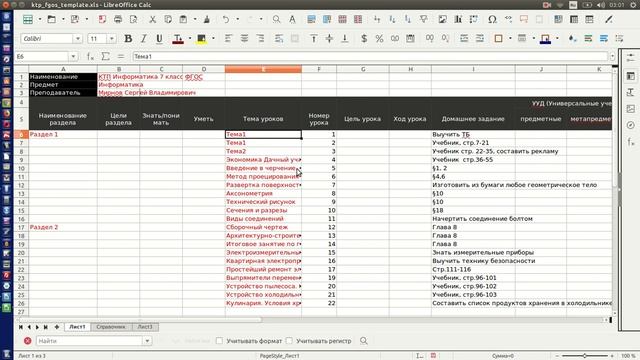
Task: Switch to the Лист3 sheet tab
Action: (144, 327)
